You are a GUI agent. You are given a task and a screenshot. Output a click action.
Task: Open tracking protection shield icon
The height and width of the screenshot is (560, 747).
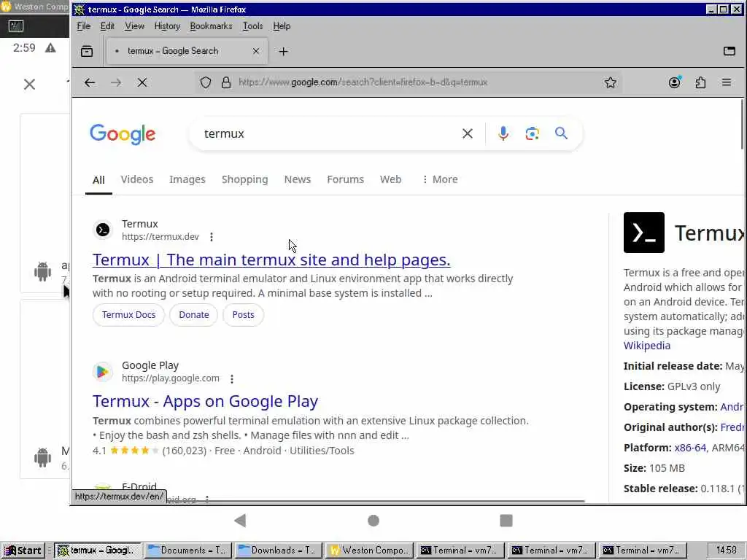coord(205,82)
